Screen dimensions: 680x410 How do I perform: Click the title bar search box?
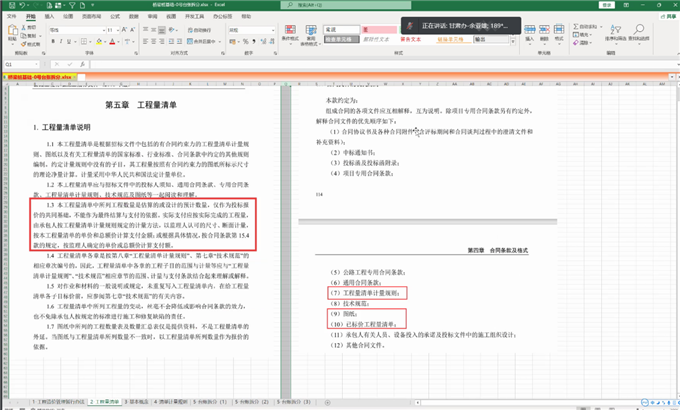(346, 5)
